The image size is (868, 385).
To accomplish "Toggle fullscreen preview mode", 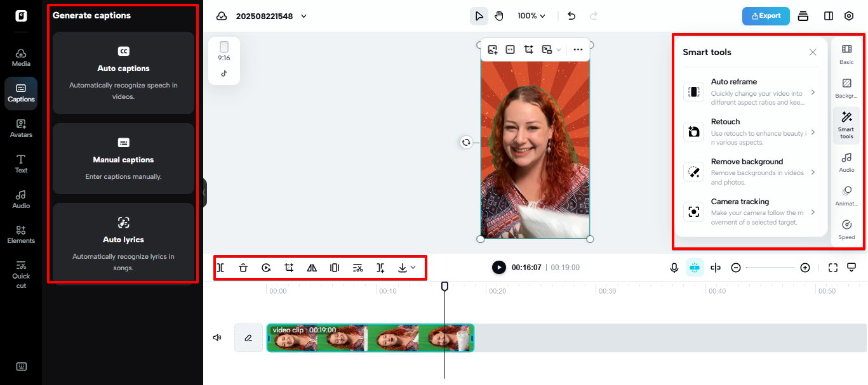I will click(832, 267).
